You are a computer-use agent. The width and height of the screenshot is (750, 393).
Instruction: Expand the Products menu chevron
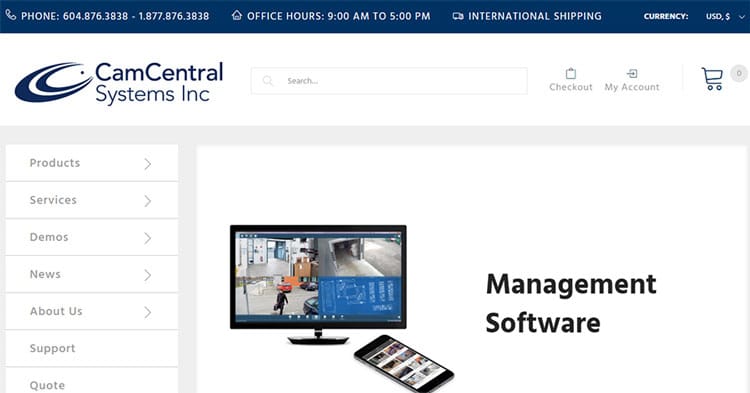pos(148,164)
